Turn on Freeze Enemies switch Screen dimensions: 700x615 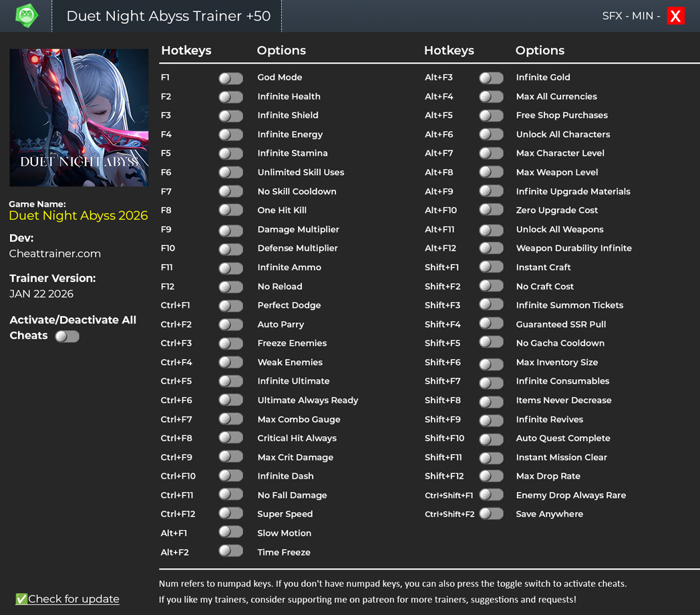click(230, 344)
